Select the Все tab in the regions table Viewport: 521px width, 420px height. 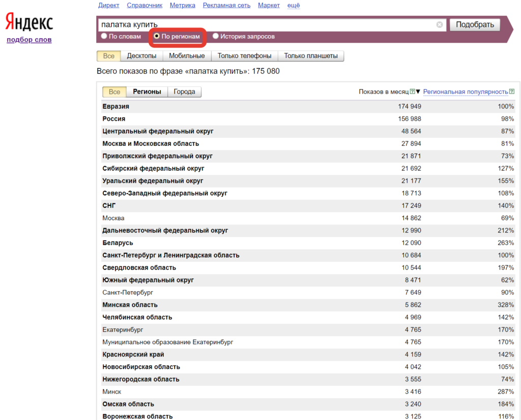[x=114, y=92]
